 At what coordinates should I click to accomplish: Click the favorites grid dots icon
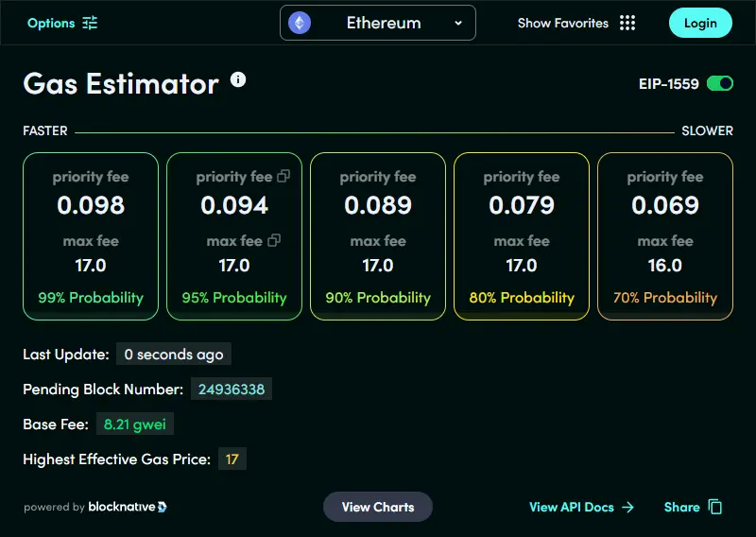click(x=627, y=23)
